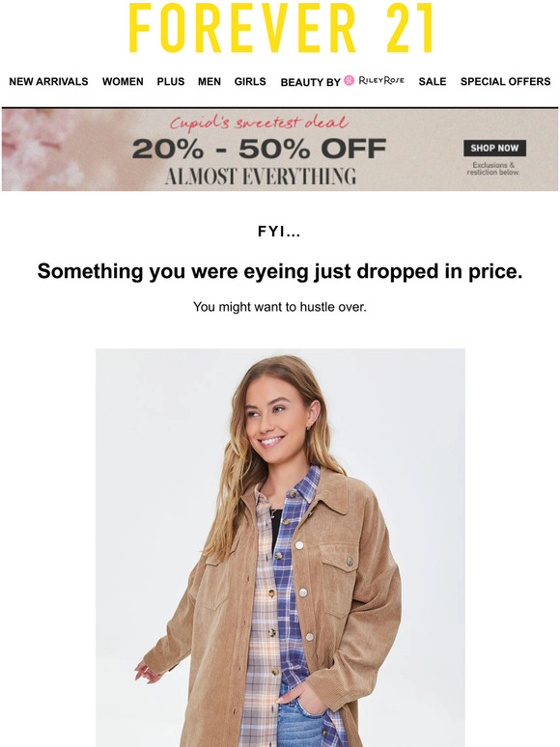Click the You might want to hustle over text

tap(280, 307)
